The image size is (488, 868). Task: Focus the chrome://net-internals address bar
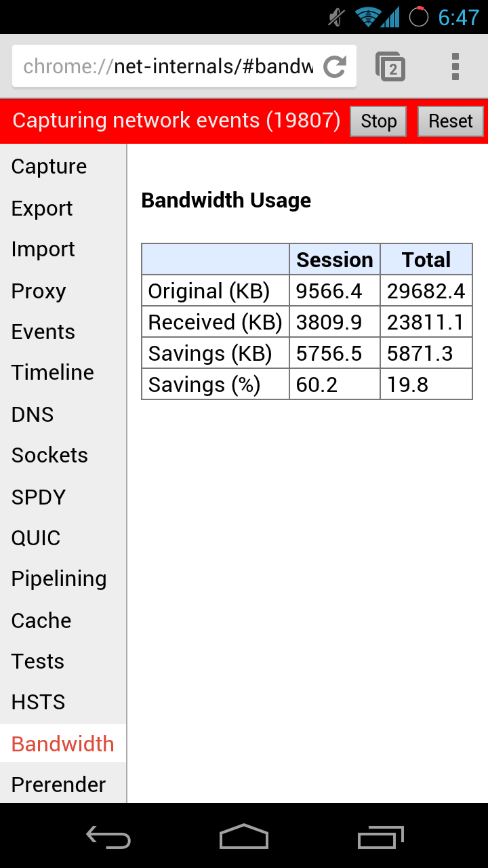click(x=168, y=66)
